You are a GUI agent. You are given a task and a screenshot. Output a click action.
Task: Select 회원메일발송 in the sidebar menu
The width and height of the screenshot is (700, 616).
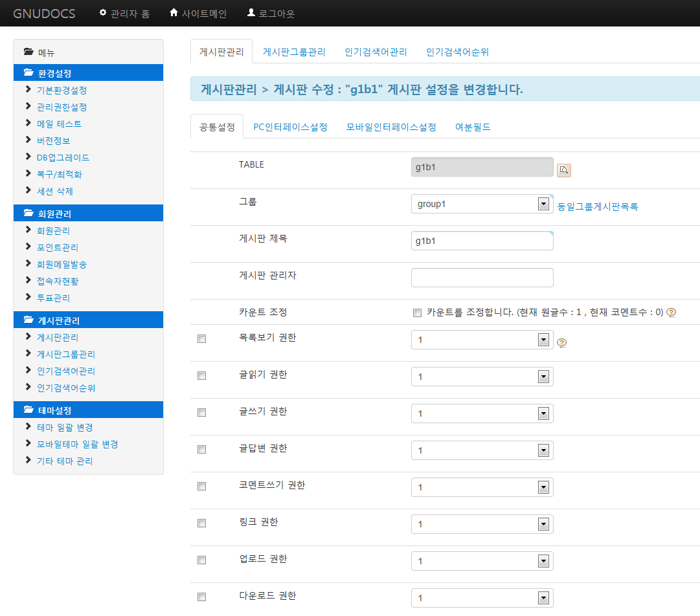pyautogui.click(x=62, y=264)
